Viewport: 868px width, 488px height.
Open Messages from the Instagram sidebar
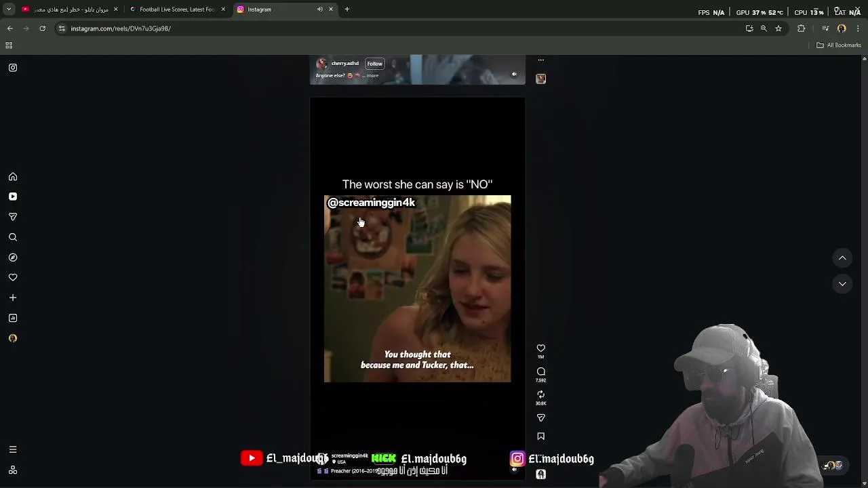point(13,217)
